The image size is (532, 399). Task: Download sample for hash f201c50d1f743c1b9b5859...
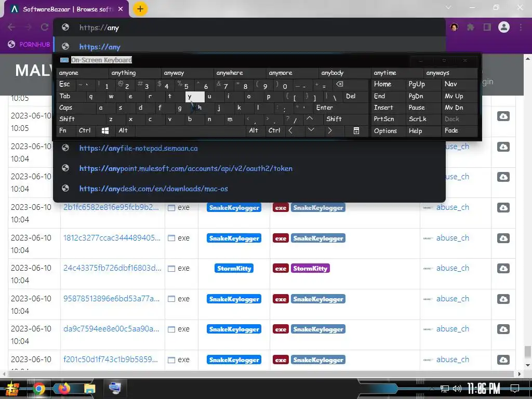point(503,360)
